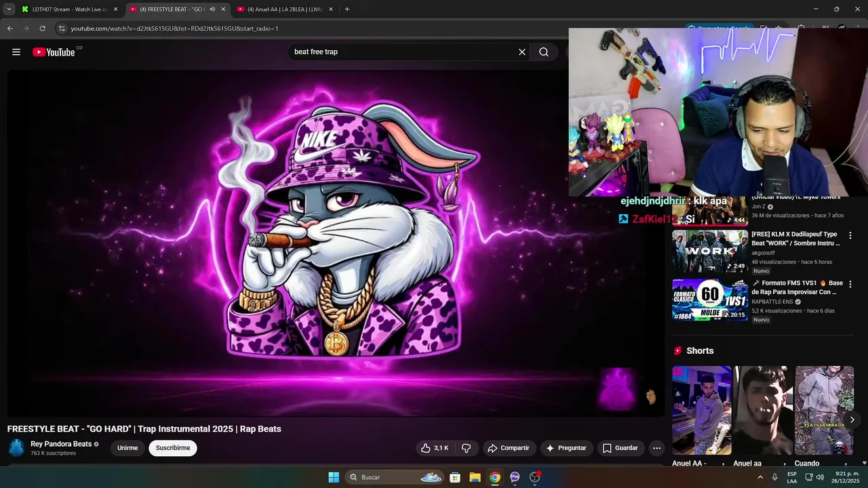This screenshot has width=868, height=488.
Task: Open File Explorer from the taskbar
Action: [x=475, y=477]
